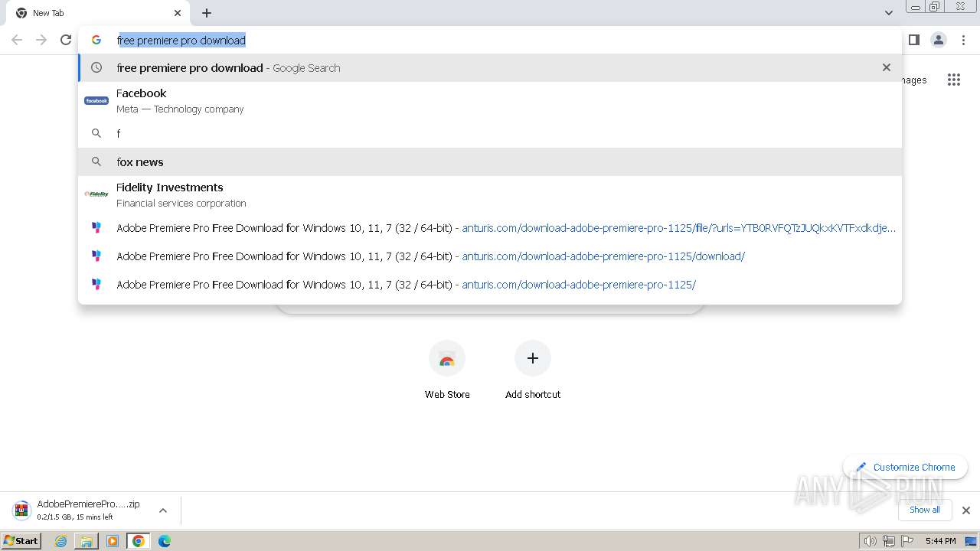Viewport: 980px width, 551px height.
Task: Go back using the back arrow
Action: [17, 40]
